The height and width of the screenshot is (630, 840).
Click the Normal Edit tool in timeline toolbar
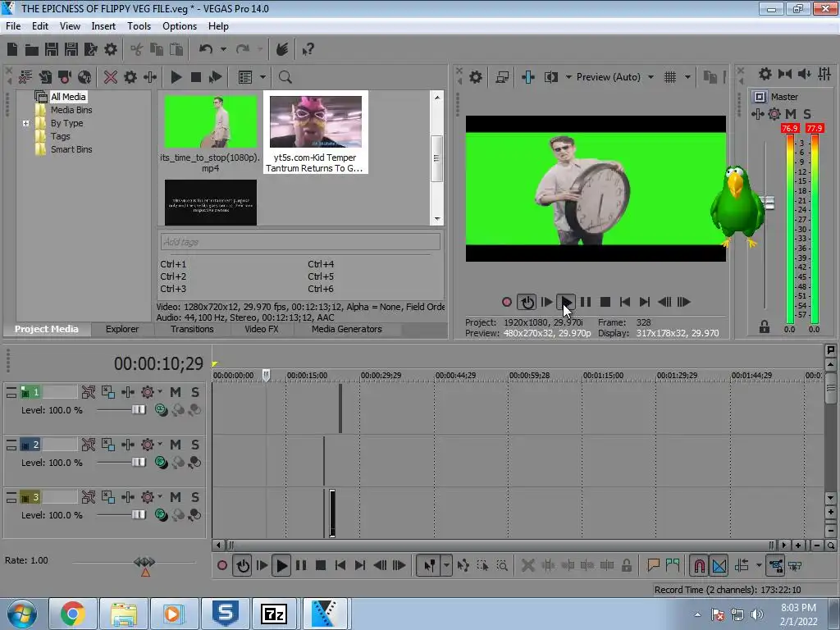430,565
